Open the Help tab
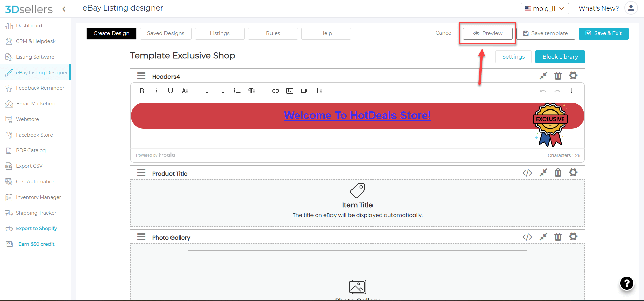 [326, 34]
